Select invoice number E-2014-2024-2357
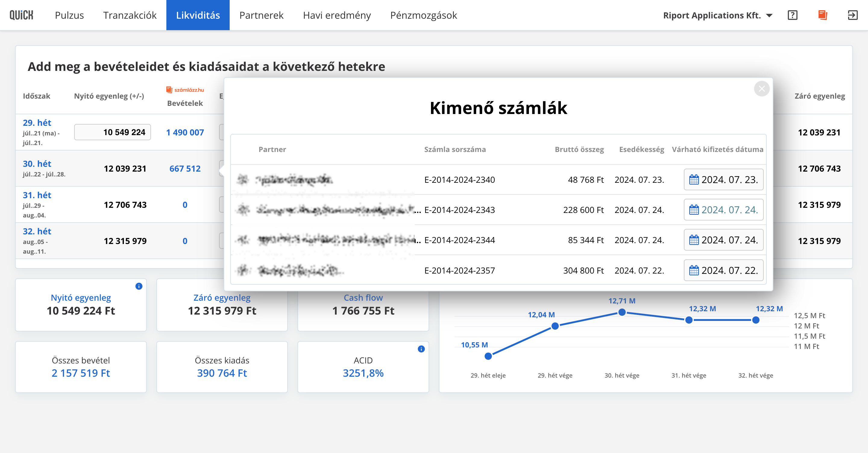This screenshot has width=868, height=453. [x=460, y=271]
